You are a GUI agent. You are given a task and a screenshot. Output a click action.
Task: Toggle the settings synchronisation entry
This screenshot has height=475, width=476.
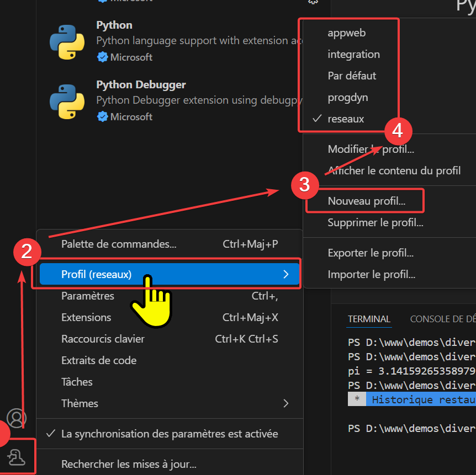(170, 434)
